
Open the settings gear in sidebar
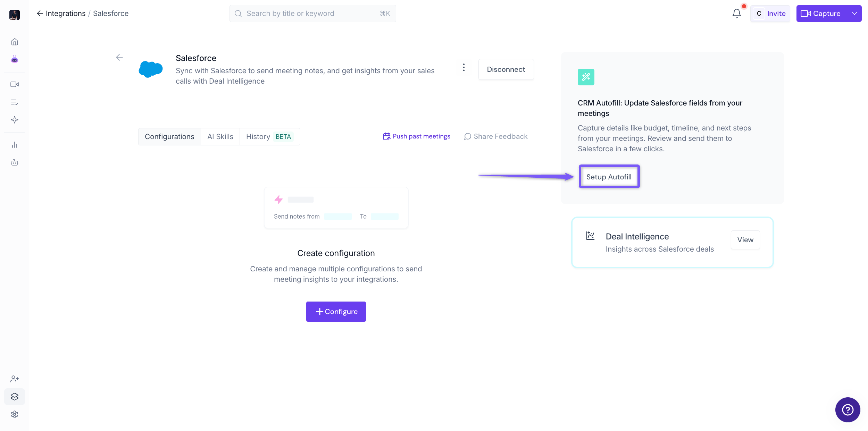(15, 414)
